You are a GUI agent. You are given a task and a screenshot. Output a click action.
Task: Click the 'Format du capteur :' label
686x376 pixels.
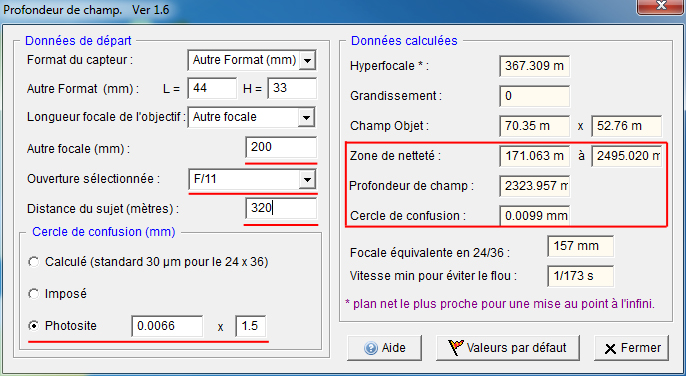[80, 60]
